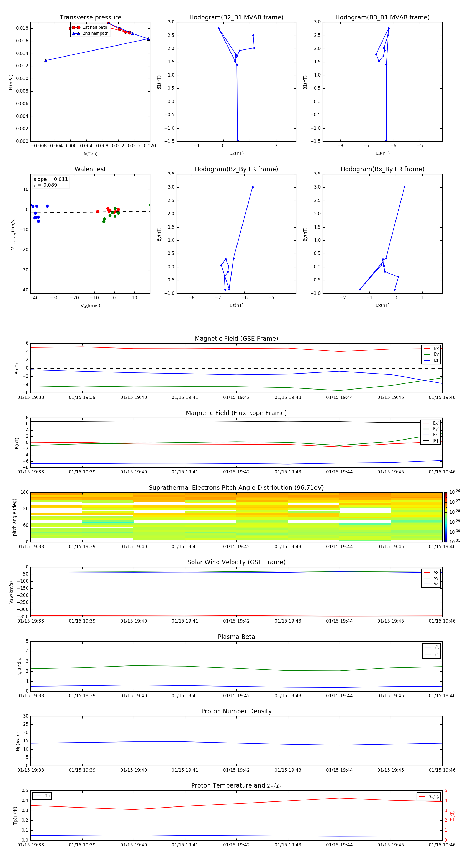Select the Vz legend entry
Screen dimensions: 473x868
coord(431,584)
